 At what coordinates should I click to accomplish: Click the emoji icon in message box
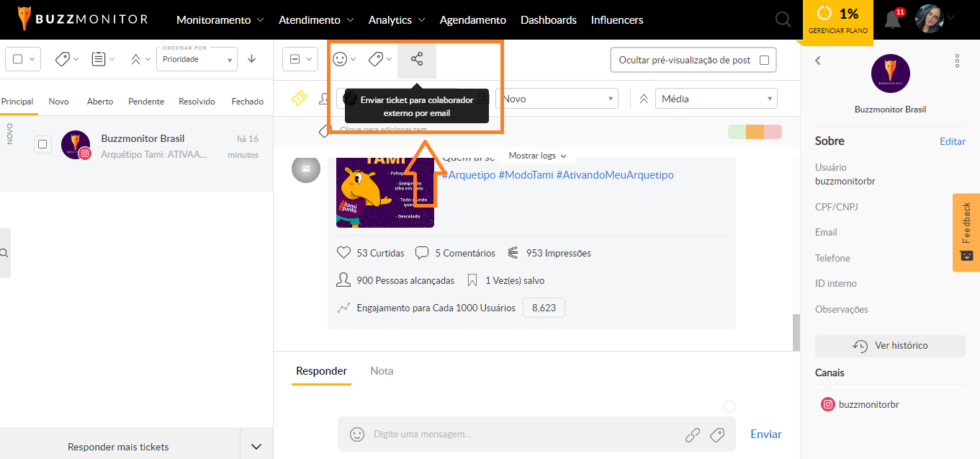356,435
